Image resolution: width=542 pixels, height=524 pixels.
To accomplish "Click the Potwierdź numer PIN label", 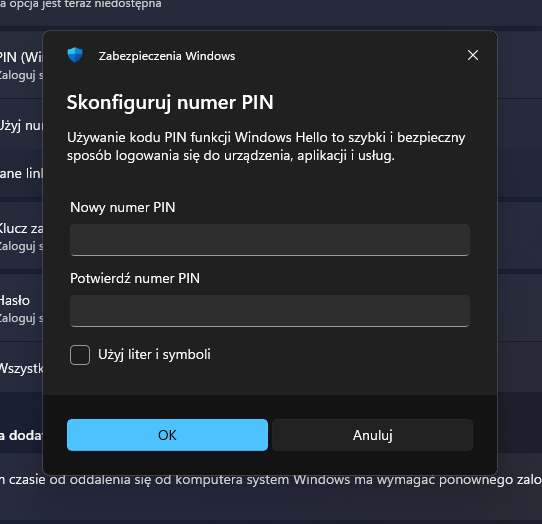I will pyautogui.click(x=135, y=278).
